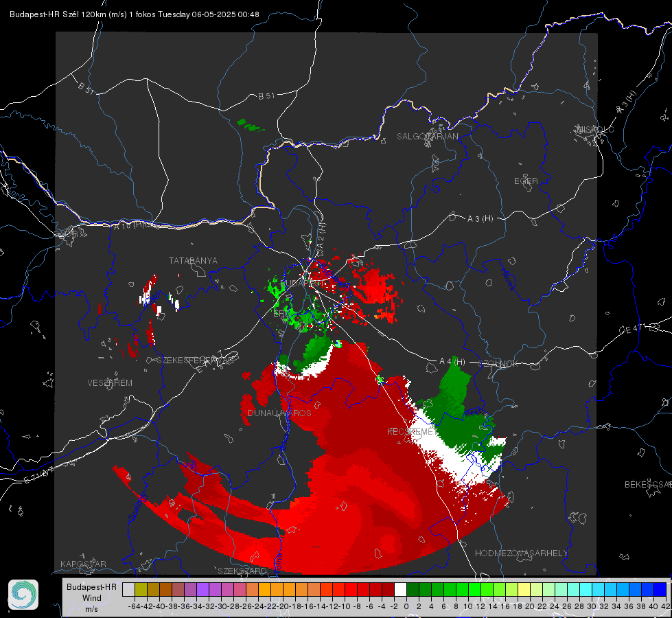Screen dimensions: 672x618
Task: Click the KAPOSVÁR city label
Action: [x=83, y=564]
